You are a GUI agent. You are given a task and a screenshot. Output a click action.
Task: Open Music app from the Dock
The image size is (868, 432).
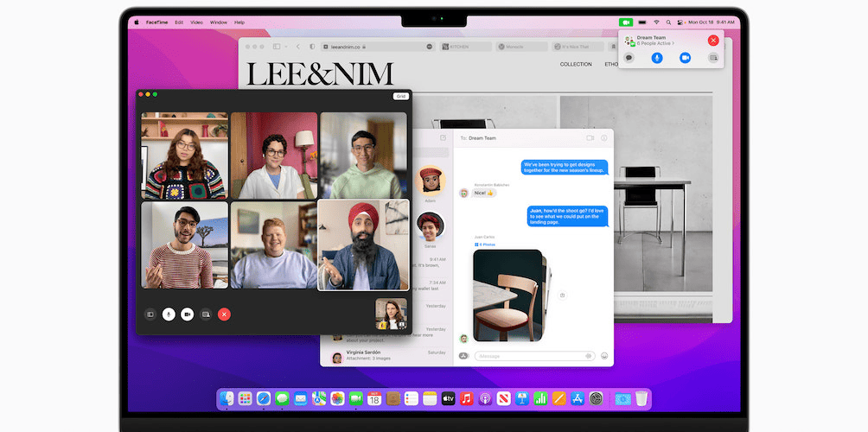466,398
